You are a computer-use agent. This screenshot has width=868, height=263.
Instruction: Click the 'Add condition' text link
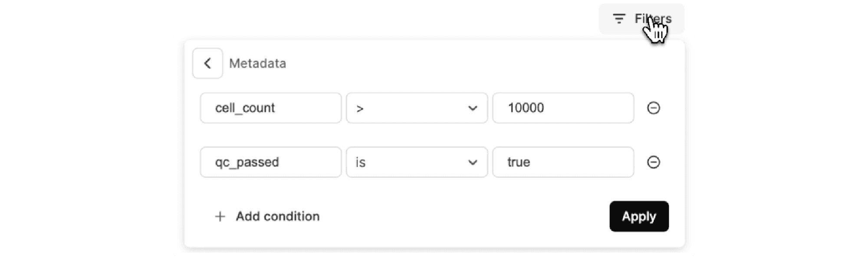[x=277, y=216]
